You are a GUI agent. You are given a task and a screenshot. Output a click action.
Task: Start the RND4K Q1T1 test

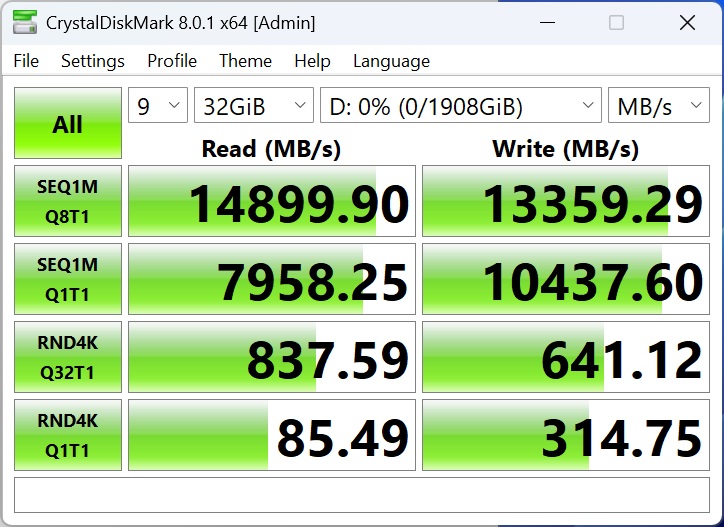click(x=68, y=435)
